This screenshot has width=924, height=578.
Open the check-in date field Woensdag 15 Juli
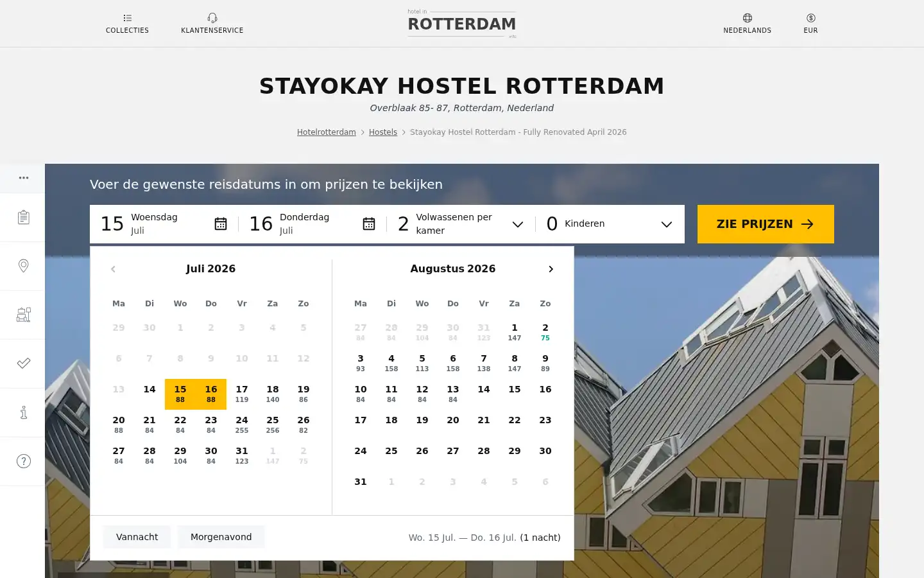pyautogui.click(x=164, y=224)
